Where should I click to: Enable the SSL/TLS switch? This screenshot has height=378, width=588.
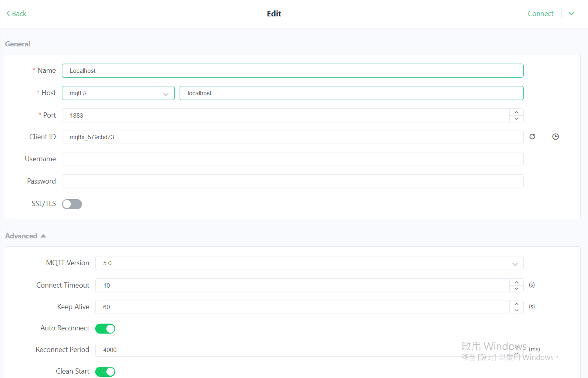[72, 204]
